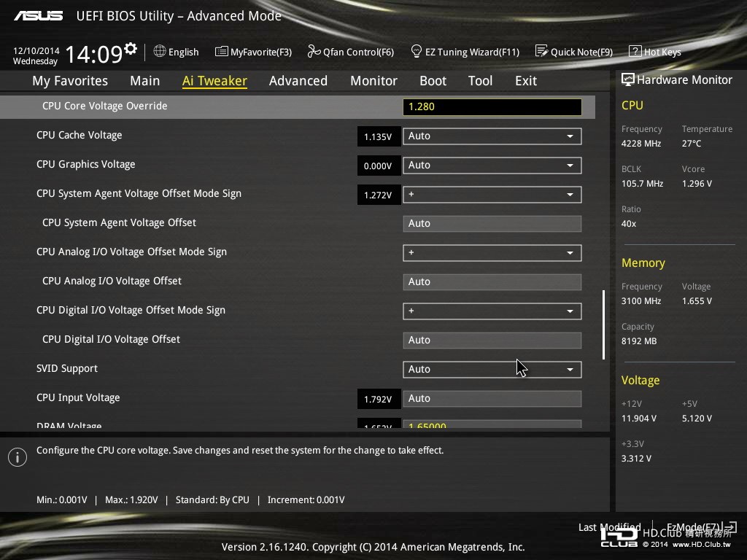
Task: Click the CPU Input Voltage Auto field
Action: pos(492,399)
